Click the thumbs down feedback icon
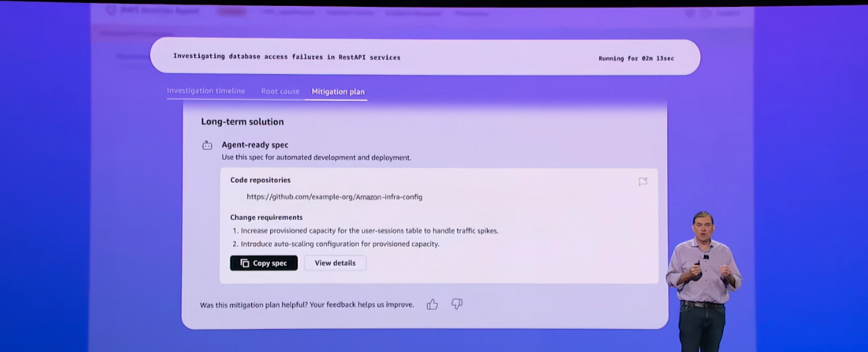 point(456,304)
